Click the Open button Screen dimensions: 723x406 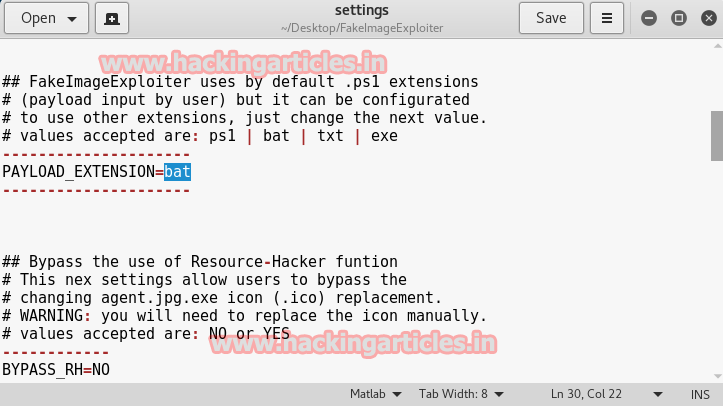tap(47, 18)
